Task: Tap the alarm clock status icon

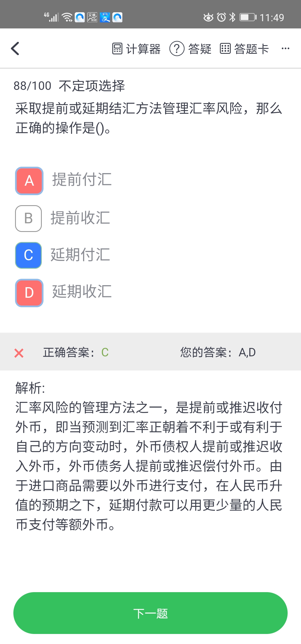Action: [222, 17]
